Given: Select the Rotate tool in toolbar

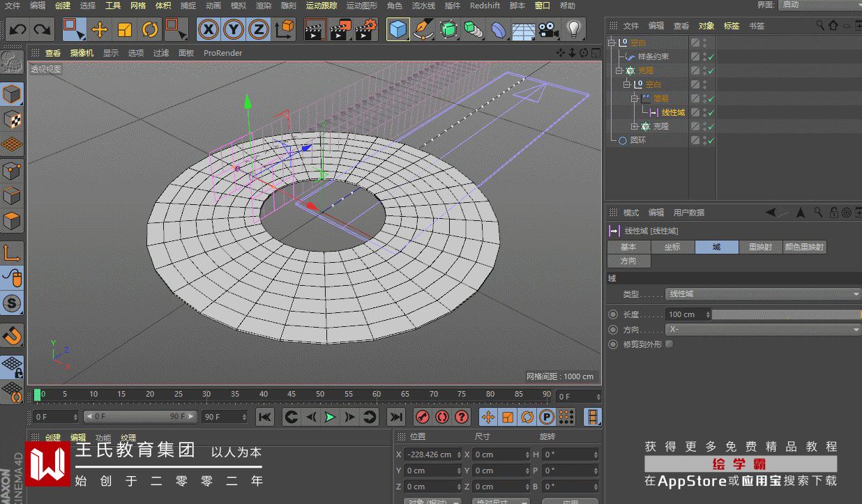Looking at the screenshot, I should pos(150,29).
